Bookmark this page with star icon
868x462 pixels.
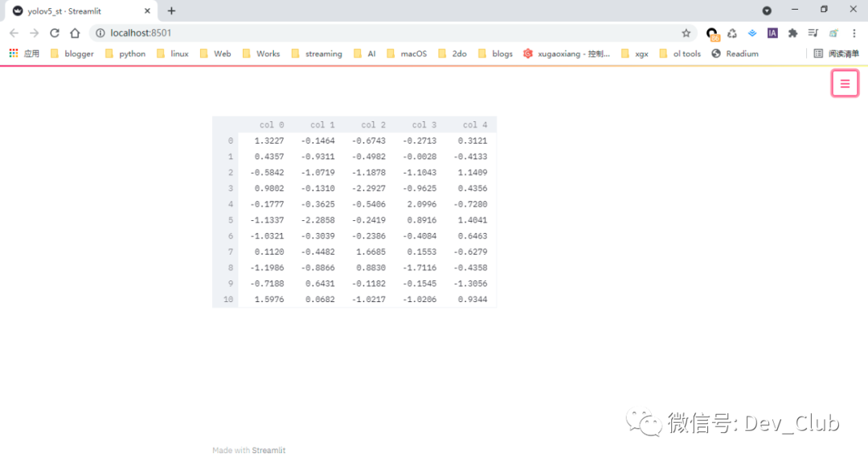click(x=686, y=33)
